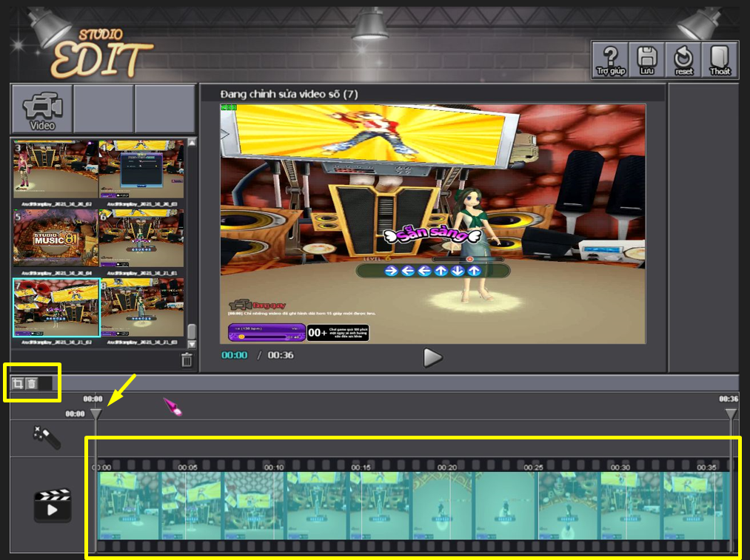Switch to the Video camera tab

point(42,109)
